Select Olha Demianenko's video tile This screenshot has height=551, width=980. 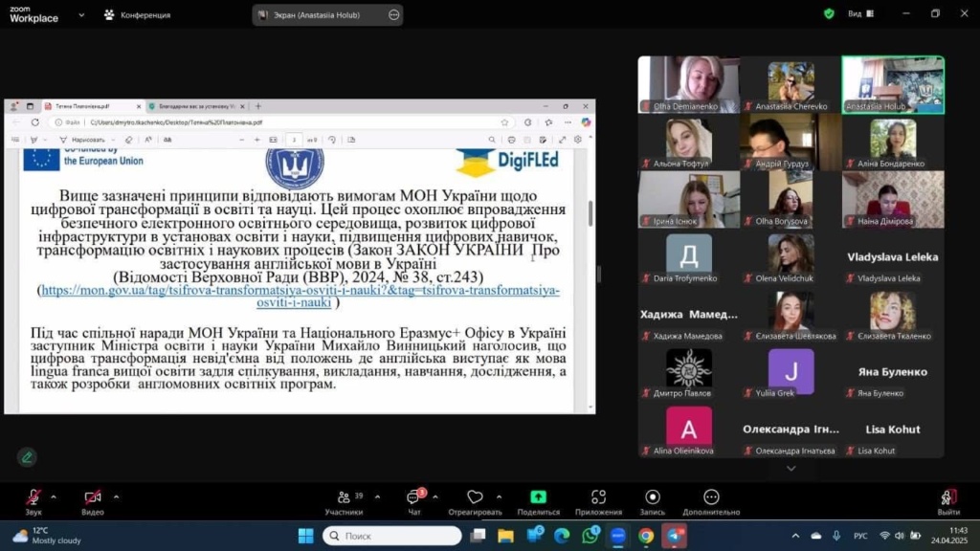(x=689, y=84)
